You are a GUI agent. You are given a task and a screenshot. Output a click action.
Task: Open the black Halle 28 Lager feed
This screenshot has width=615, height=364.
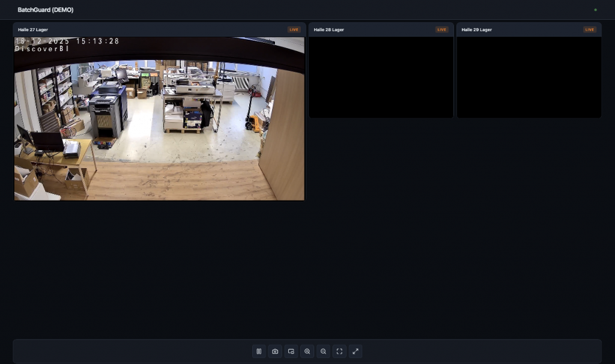pos(381,77)
